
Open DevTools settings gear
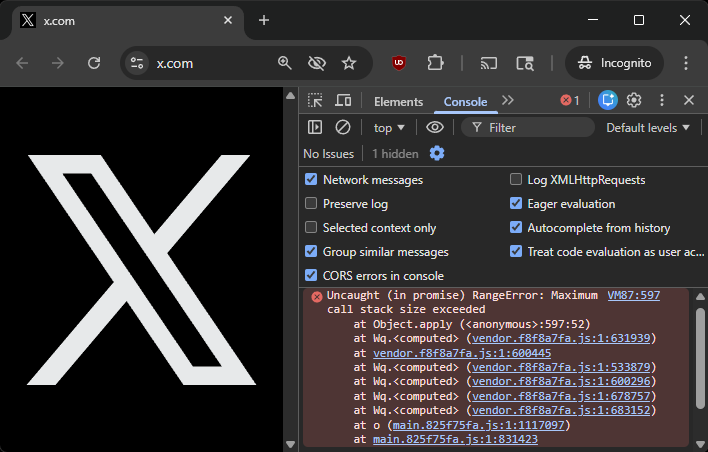[x=634, y=100]
